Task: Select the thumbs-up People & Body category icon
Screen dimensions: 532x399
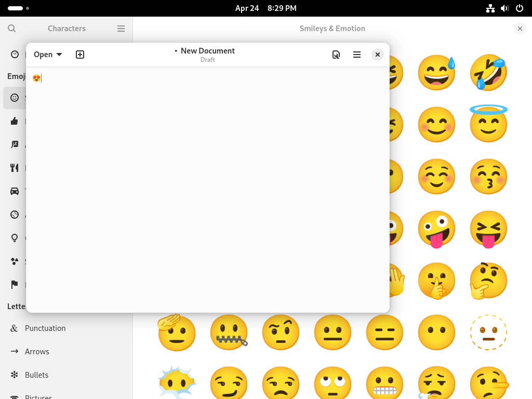Action: [15, 121]
